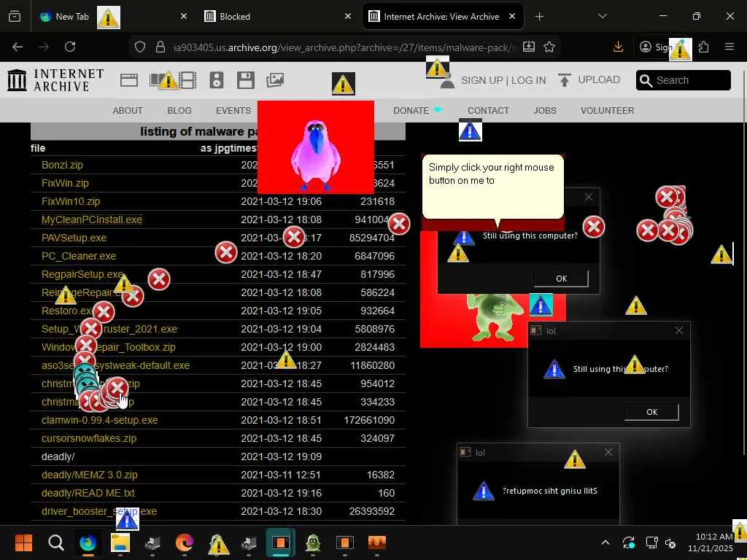Select Internet Archive: View Archive tab
747x560 pixels.
tap(443, 17)
